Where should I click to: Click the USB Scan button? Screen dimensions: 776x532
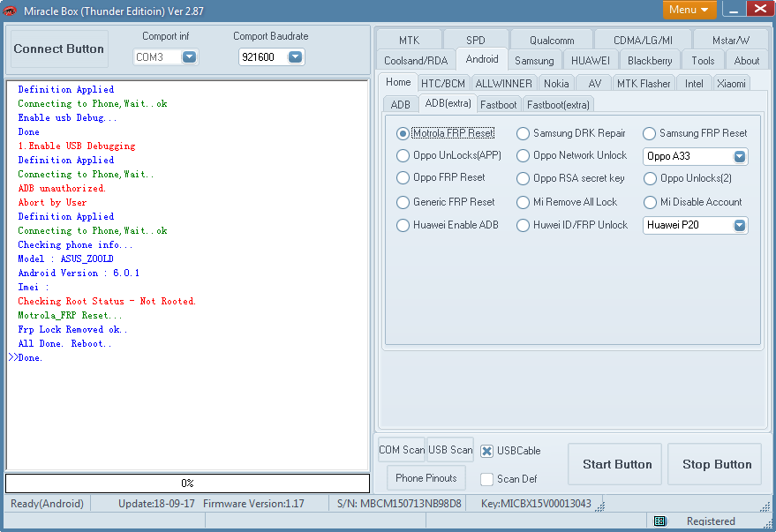[450, 450]
